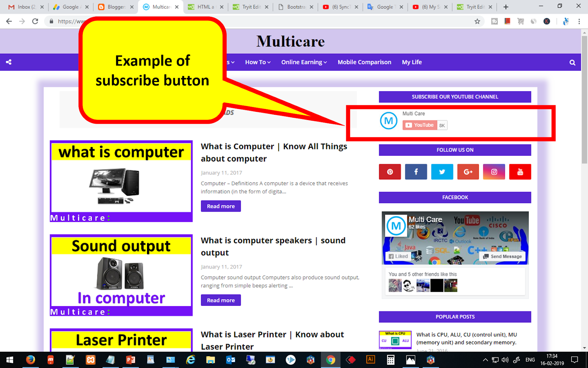View site security info via the lock icon
Viewport: 588px width, 368px height.
51,21
